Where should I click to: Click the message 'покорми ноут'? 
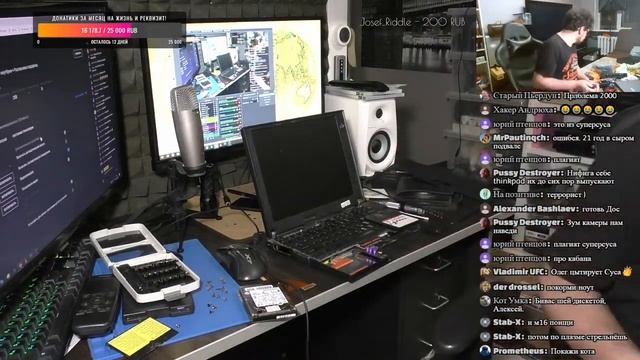click(x=570, y=288)
